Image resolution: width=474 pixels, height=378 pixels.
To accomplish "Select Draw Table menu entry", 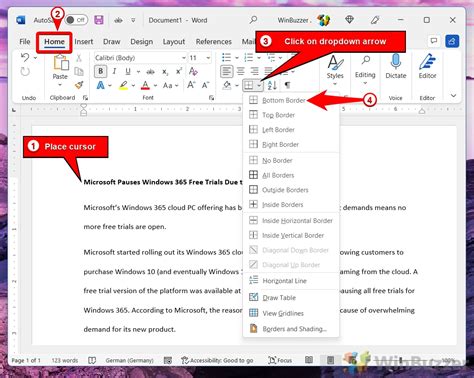I will coord(291,297).
